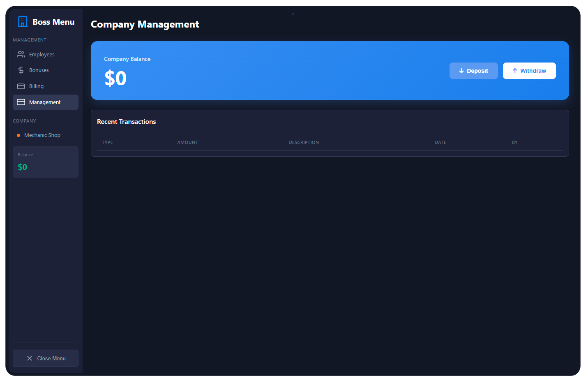
Task: Select the Management menu entry
Action: click(44, 102)
